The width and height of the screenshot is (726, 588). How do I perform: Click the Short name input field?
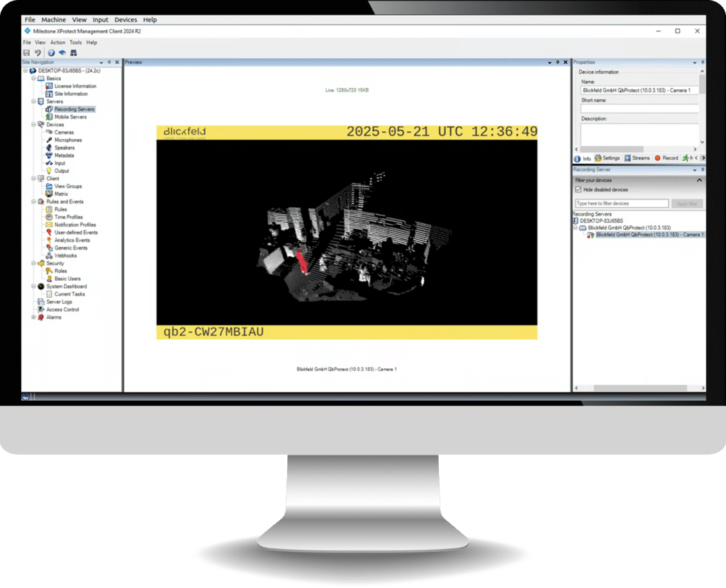640,109
